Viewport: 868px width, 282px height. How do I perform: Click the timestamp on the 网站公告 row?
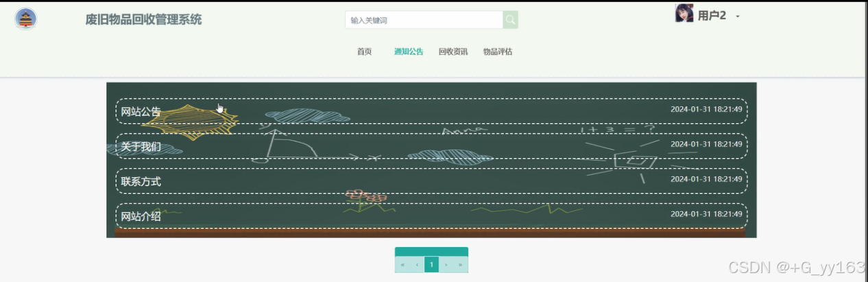pyautogui.click(x=706, y=109)
